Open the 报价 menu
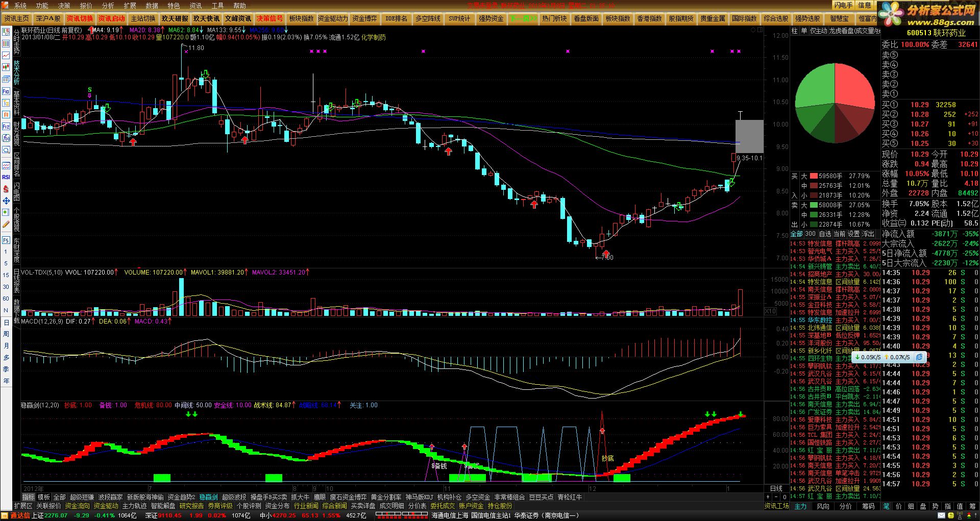 click(x=86, y=6)
